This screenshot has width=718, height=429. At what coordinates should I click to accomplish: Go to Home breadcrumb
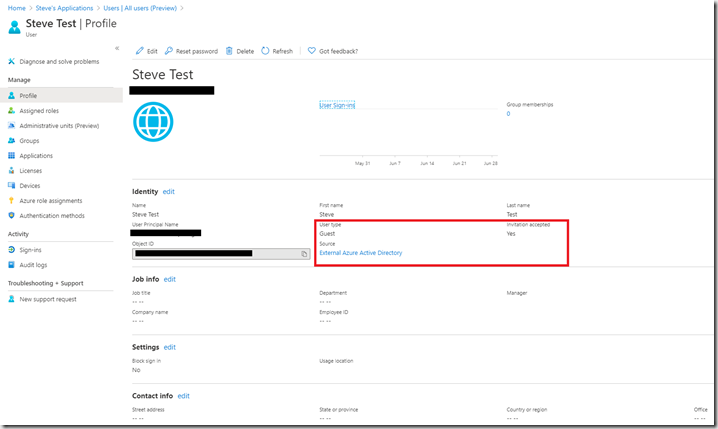[16, 8]
